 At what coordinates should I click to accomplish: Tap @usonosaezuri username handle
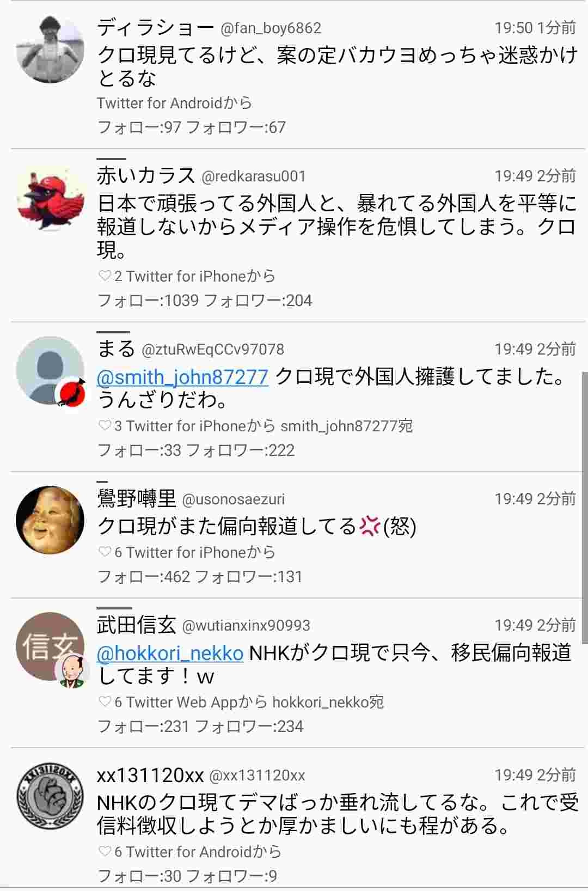(x=233, y=499)
